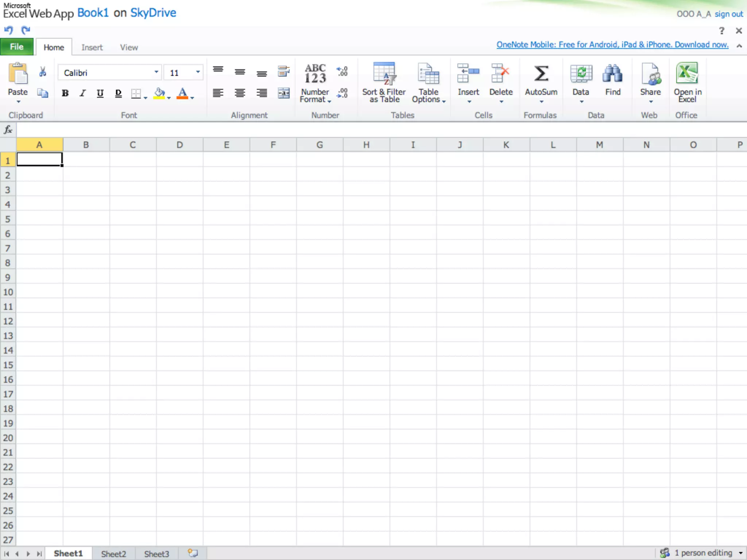Open the Calibri font name dropdown

tap(156, 72)
